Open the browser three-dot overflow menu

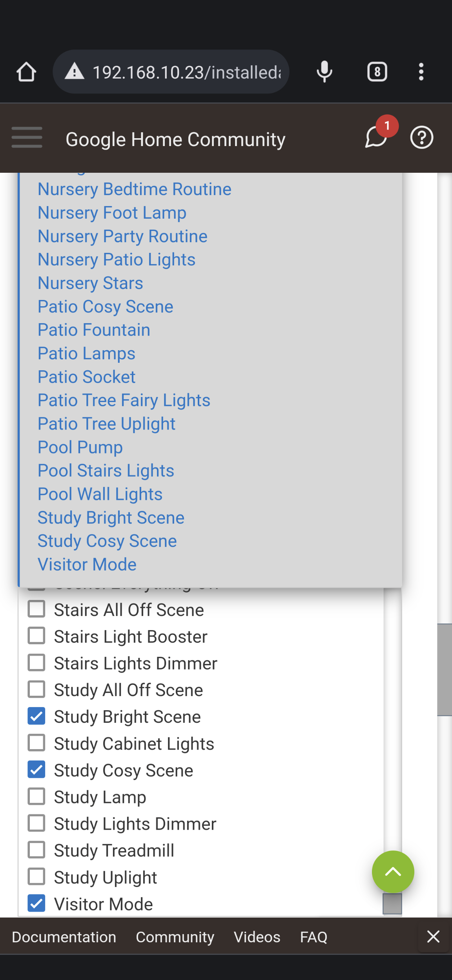pos(421,72)
